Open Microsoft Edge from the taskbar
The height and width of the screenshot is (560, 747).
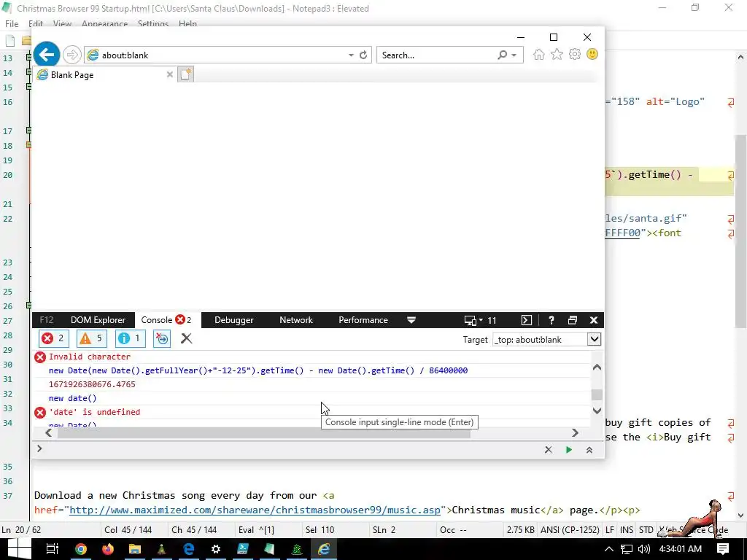pyautogui.click(x=189, y=549)
